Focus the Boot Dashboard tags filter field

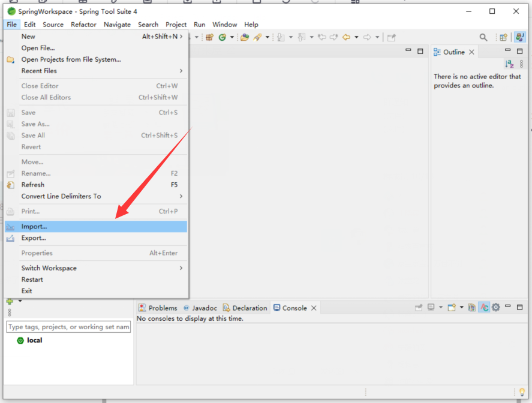[x=68, y=327]
